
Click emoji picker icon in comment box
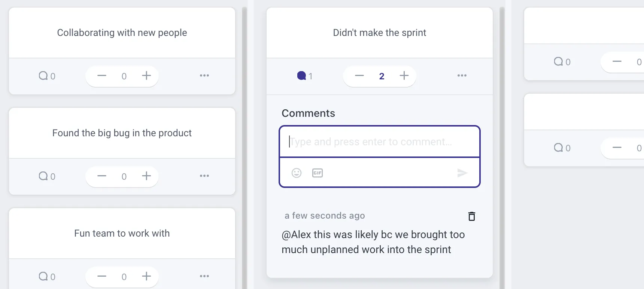click(x=296, y=173)
